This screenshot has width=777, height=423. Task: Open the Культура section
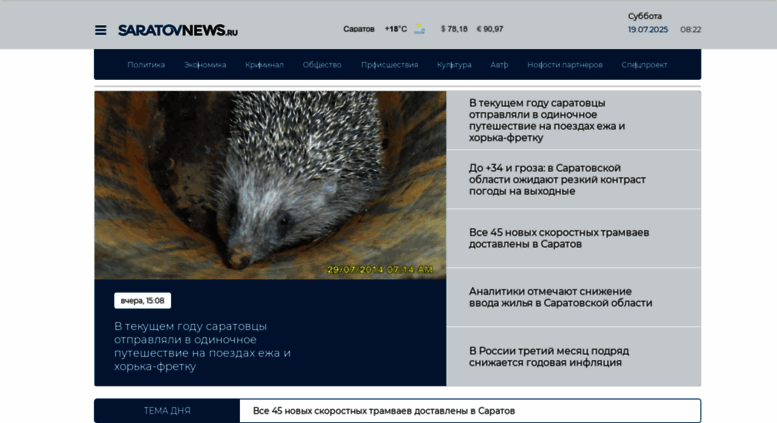[x=454, y=65]
